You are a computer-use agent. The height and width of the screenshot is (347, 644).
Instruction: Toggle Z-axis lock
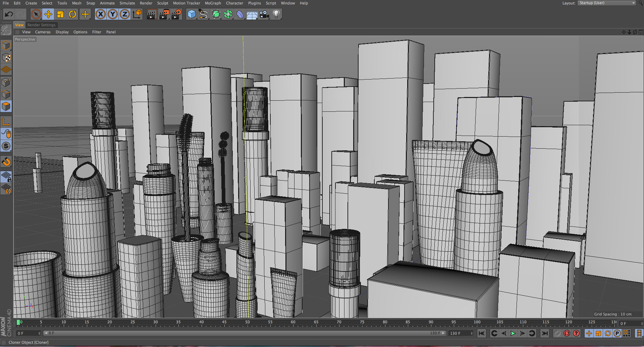(125, 14)
